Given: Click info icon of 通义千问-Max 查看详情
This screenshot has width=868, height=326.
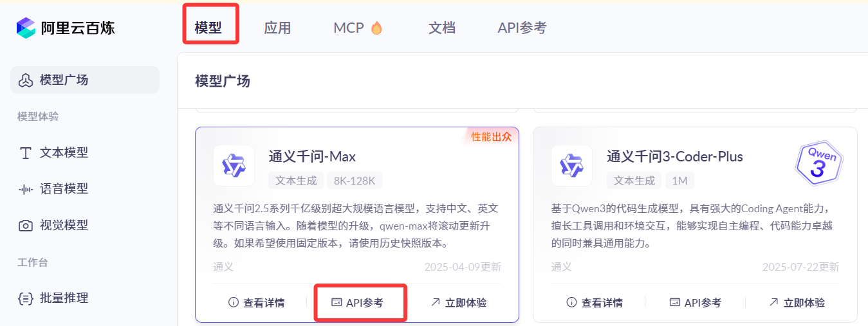Looking at the screenshot, I should (234, 302).
